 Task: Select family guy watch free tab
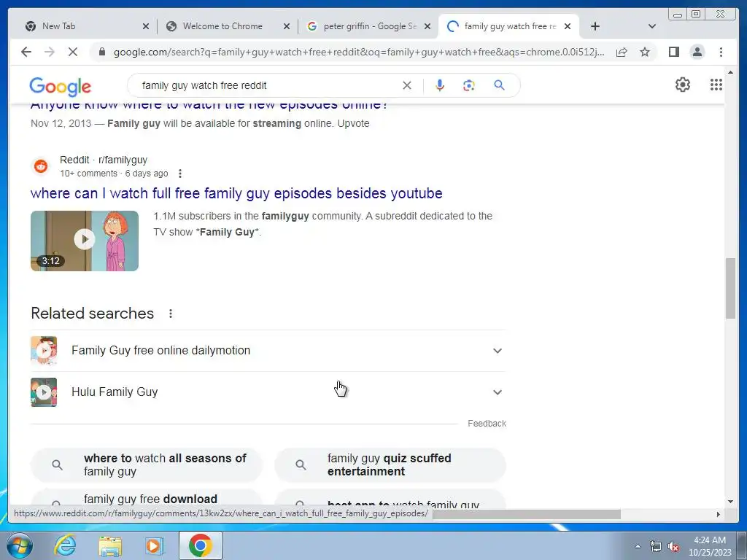[x=510, y=26]
